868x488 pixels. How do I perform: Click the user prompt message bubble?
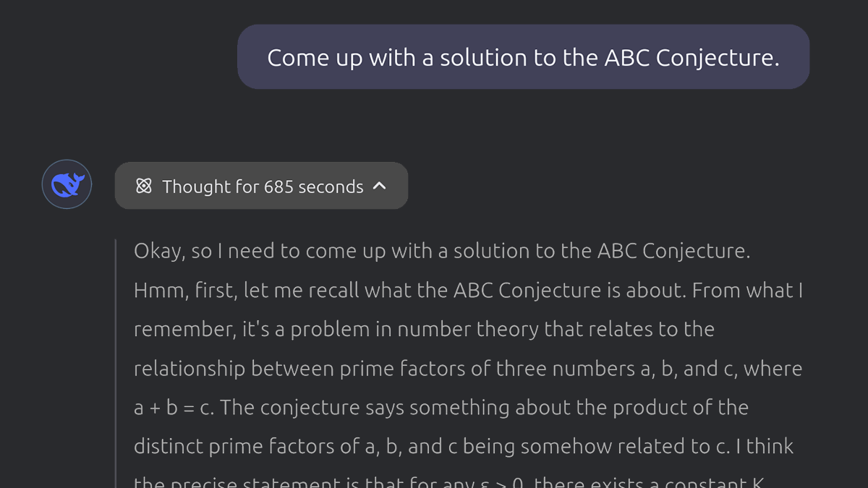pyautogui.click(x=522, y=57)
